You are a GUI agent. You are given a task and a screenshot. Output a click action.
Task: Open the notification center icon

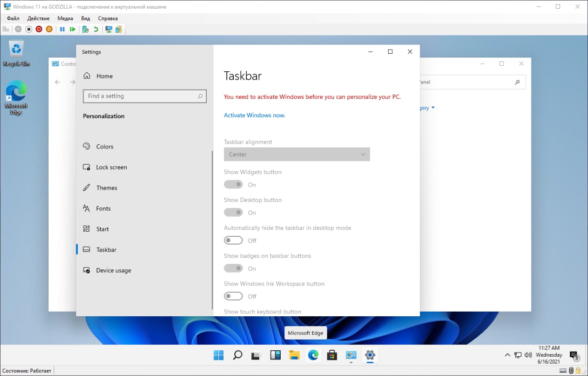(574, 356)
